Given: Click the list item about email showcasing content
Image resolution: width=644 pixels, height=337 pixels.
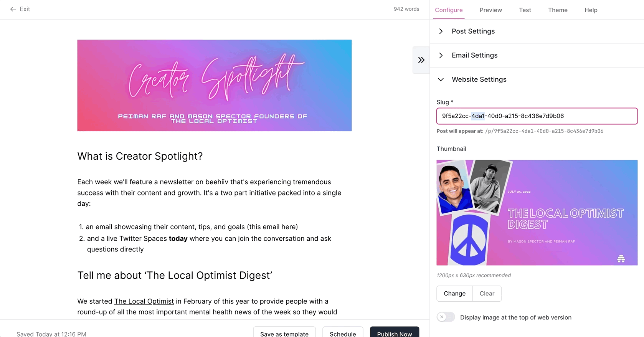Looking at the screenshot, I should (x=192, y=227).
